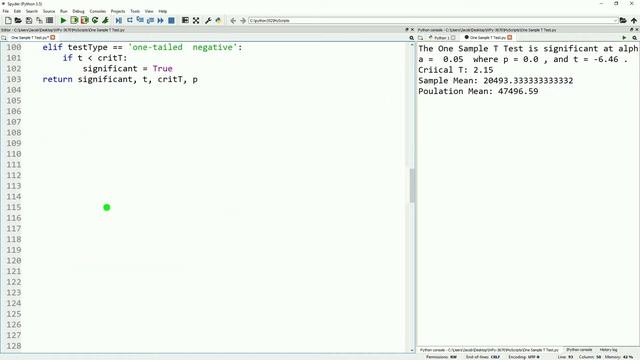
Task: Open the Consoles menu
Action: point(98,11)
